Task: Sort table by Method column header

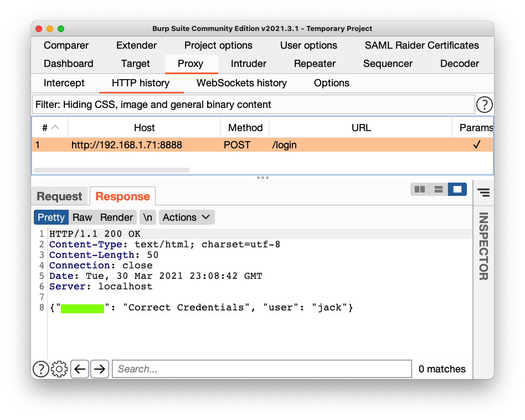Action: 245,127
